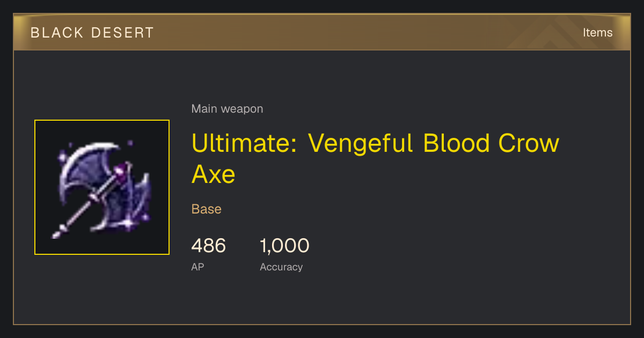Click the 486 AP value
Viewport: 644px width, 338px height.
209,246
